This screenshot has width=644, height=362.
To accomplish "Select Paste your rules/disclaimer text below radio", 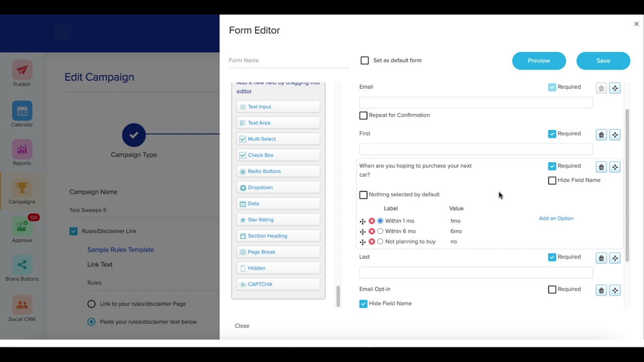I will (x=91, y=322).
